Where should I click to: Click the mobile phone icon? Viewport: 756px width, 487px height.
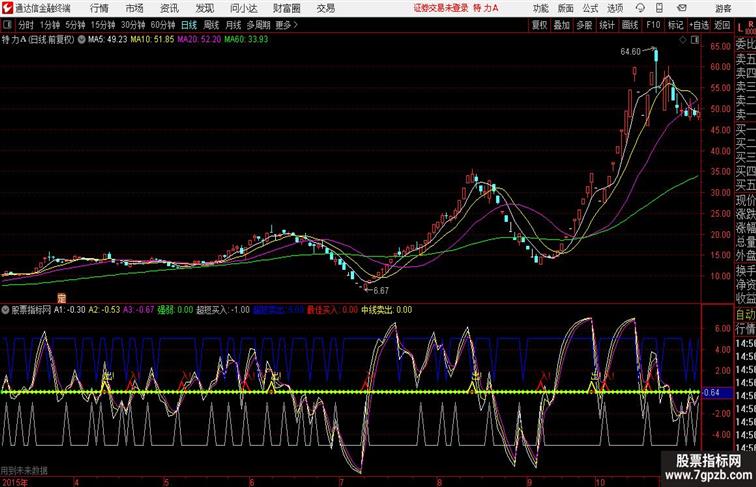[x=660, y=8]
